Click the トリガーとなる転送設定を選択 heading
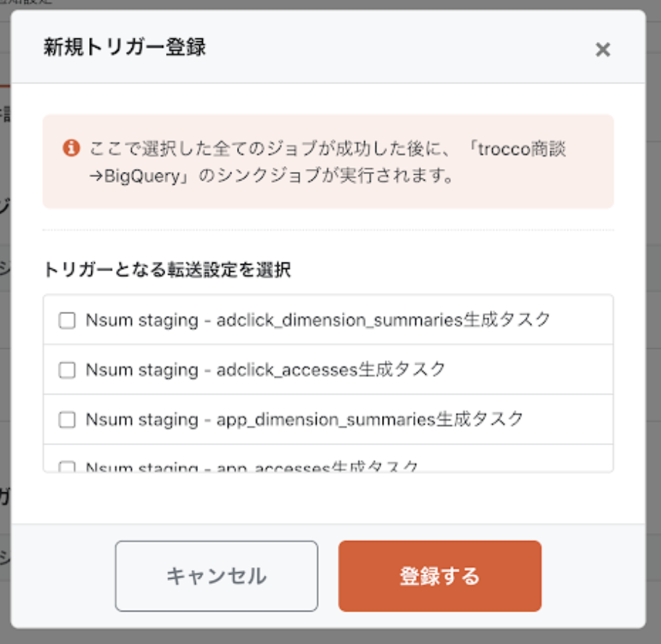Viewport: 661px width, 644px height. (x=167, y=271)
